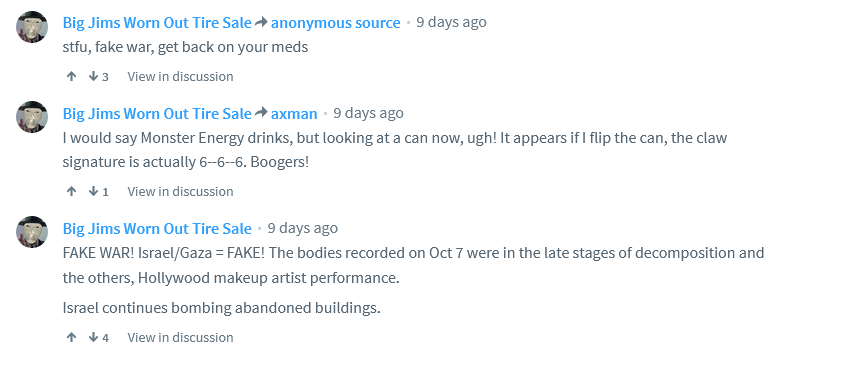Open Big Jims username on Israel/Gaza comment
Image resolution: width=842 pixels, height=366 pixels.
[157, 228]
